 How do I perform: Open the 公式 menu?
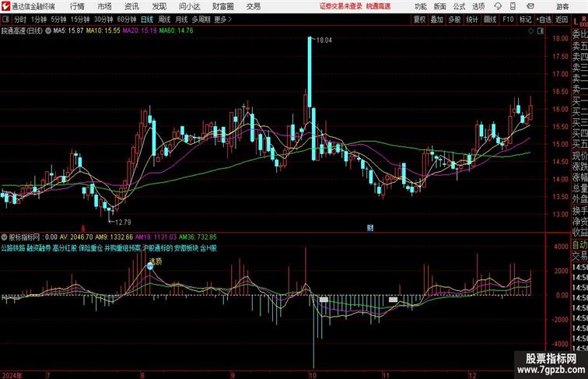pos(459,6)
